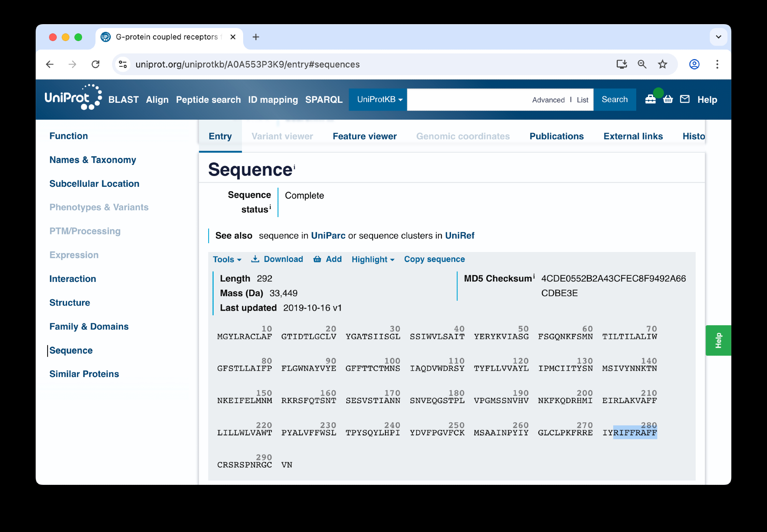Click the browser zoom magnifier icon
Viewport: 767px width, 532px height.
point(642,64)
